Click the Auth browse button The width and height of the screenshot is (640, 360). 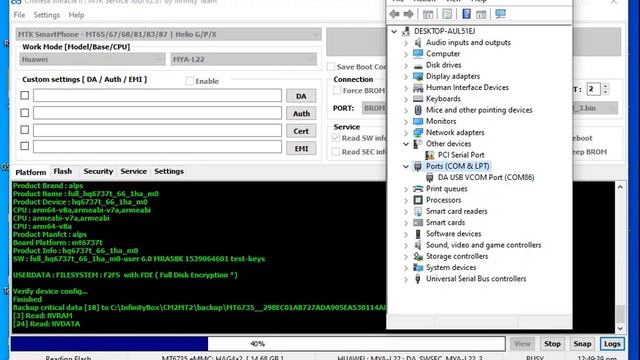click(x=301, y=113)
